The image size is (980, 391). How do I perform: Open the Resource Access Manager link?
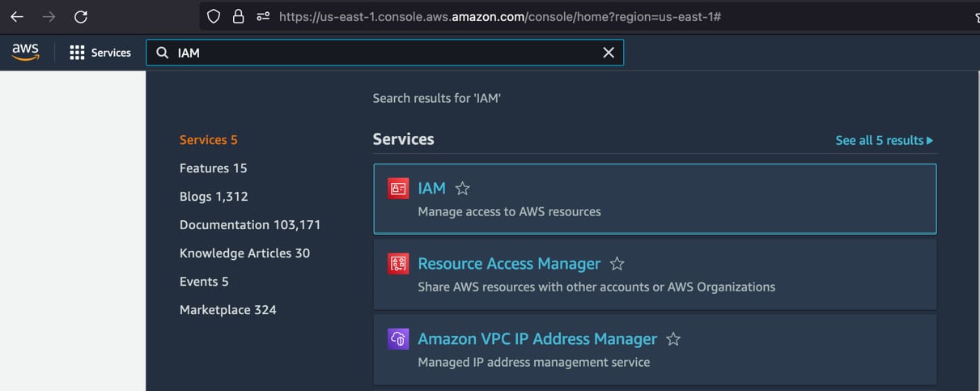click(x=509, y=264)
